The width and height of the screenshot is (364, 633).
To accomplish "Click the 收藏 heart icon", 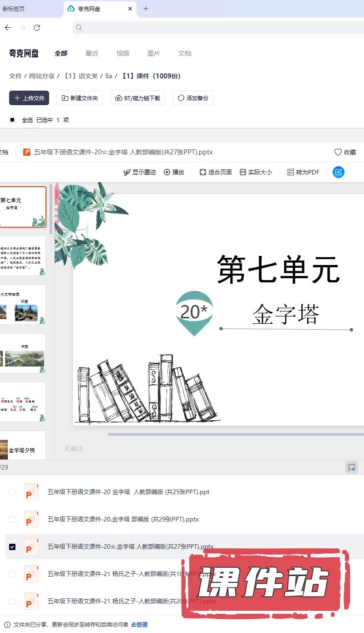I will point(338,152).
